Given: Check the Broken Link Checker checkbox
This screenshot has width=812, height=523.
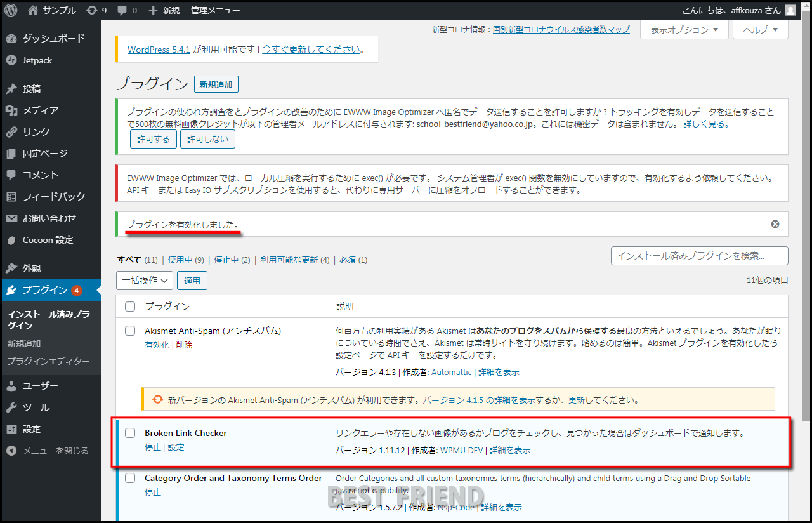Looking at the screenshot, I should tap(130, 433).
